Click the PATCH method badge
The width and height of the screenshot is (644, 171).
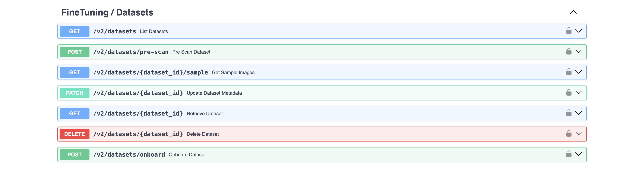point(75,93)
